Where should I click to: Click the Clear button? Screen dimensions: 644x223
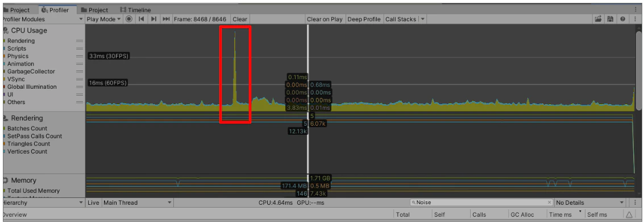(240, 19)
